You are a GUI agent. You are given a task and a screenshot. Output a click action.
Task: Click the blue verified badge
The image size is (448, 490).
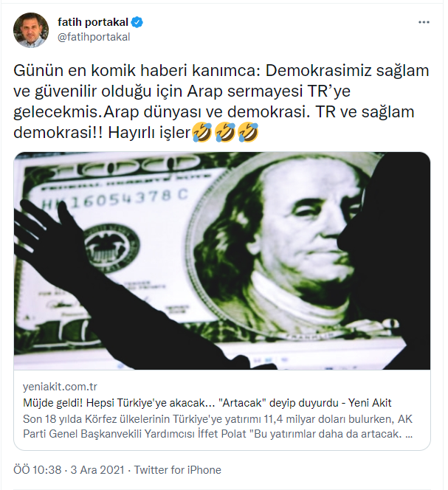(x=137, y=22)
